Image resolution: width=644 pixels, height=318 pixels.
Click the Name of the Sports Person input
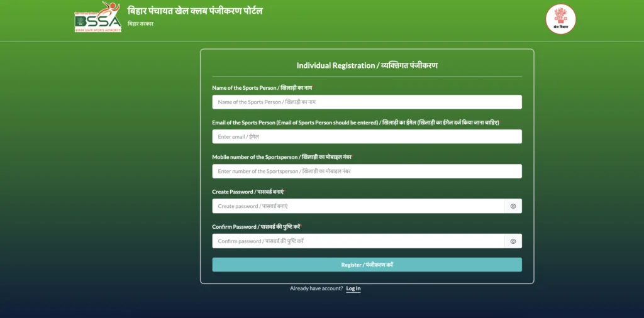pyautogui.click(x=367, y=102)
